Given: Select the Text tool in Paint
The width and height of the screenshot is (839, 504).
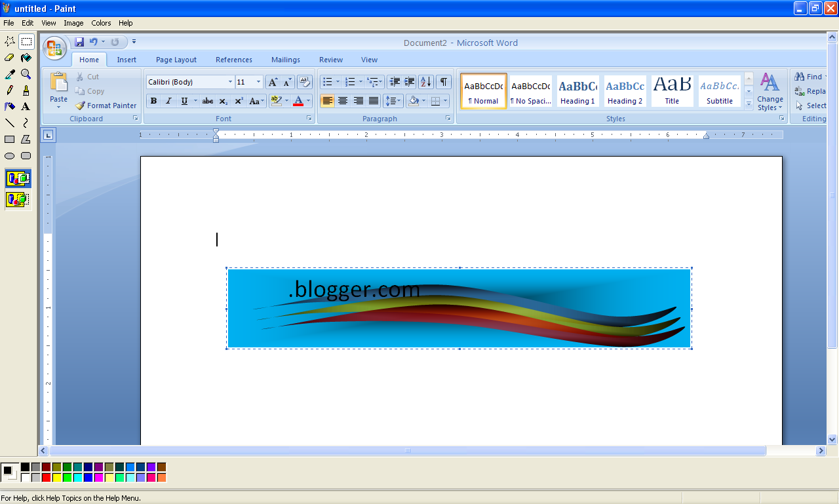Looking at the screenshot, I should click(26, 106).
